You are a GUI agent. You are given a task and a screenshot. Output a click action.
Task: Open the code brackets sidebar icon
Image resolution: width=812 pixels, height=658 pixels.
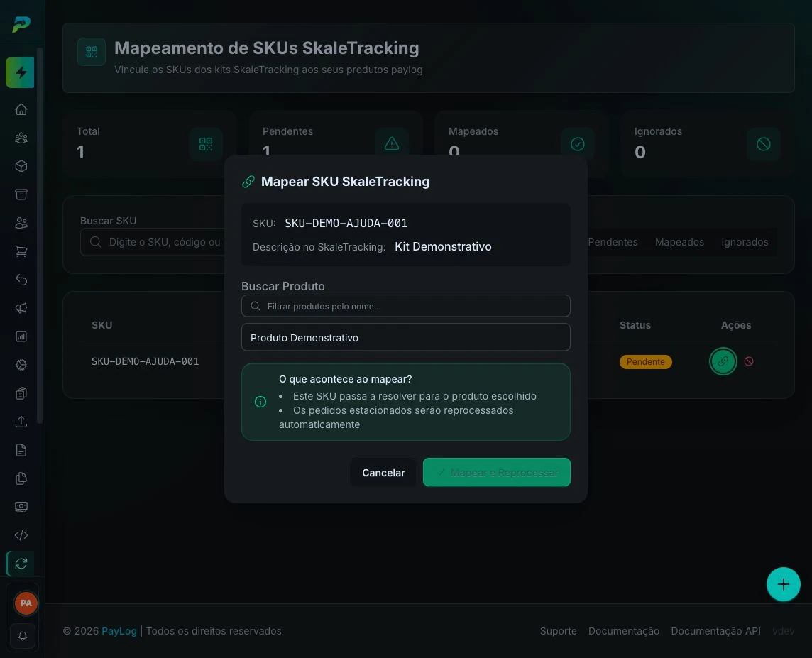(x=21, y=535)
